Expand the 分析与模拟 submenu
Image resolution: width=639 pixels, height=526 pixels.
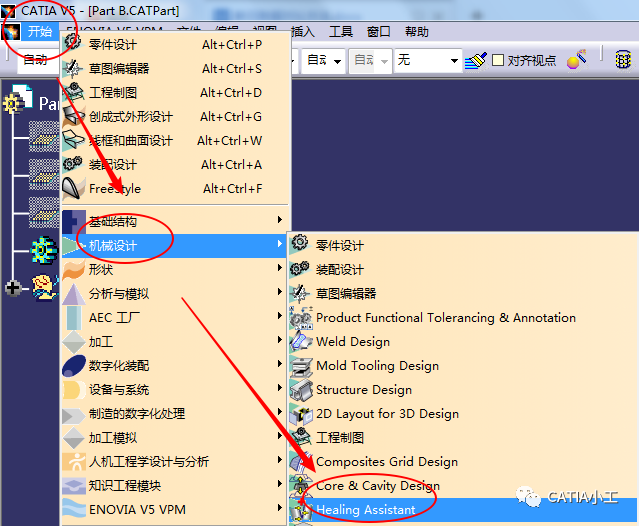coord(175,293)
